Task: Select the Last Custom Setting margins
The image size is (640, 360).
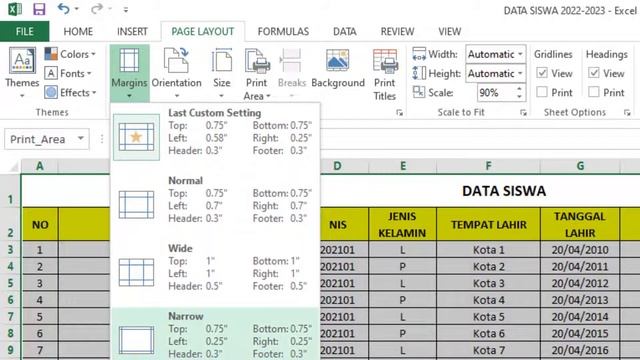Action: click(215, 137)
